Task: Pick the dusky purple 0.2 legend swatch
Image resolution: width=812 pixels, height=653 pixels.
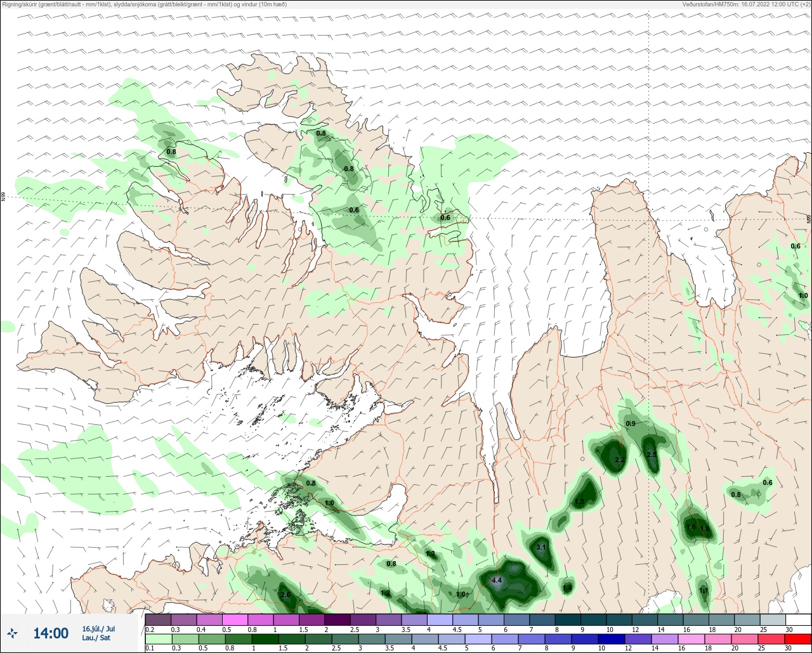Action: point(158,619)
